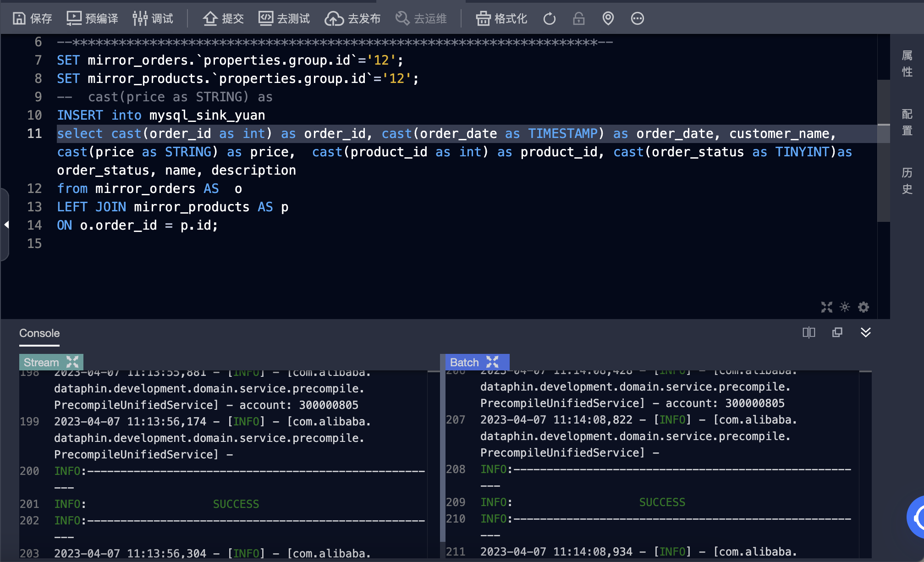
Task: Expand the left sidebar arrow handle
Action: 5,225
